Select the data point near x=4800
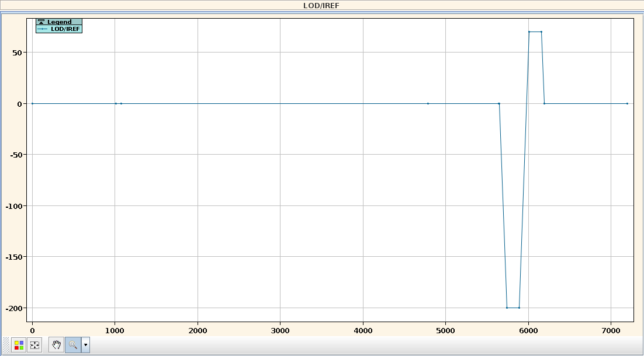Viewport: 644px width, 356px height. point(428,103)
